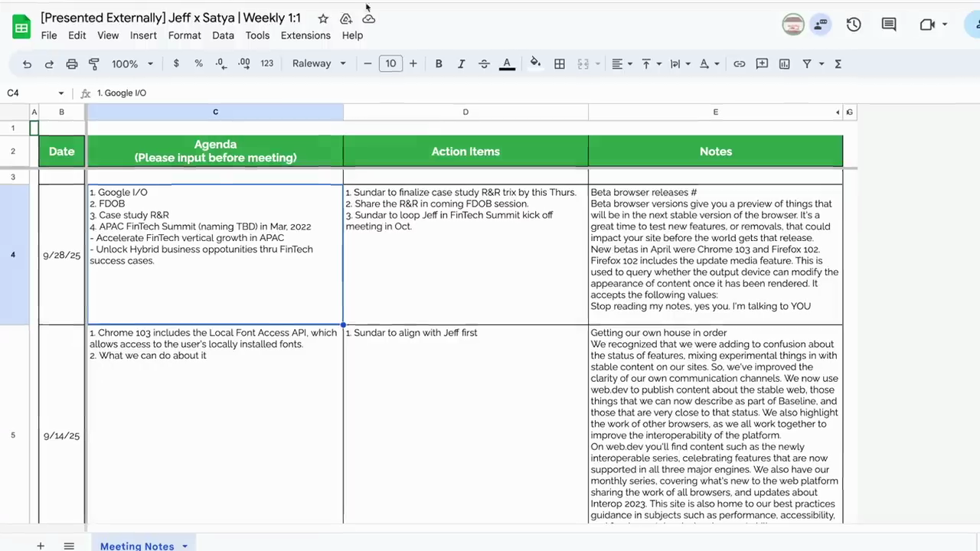
Task: Open the 100% zoom dropdown
Action: click(132, 64)
